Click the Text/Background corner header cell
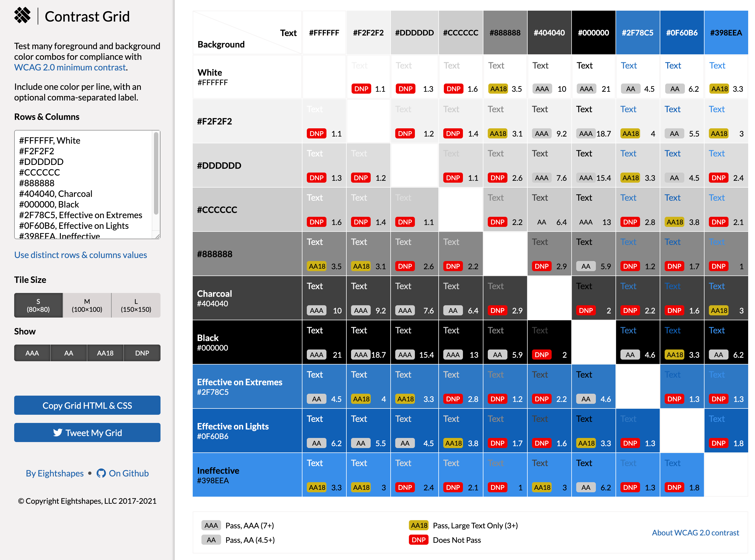This screenshot has height=560, width=755. pos(247,32)
